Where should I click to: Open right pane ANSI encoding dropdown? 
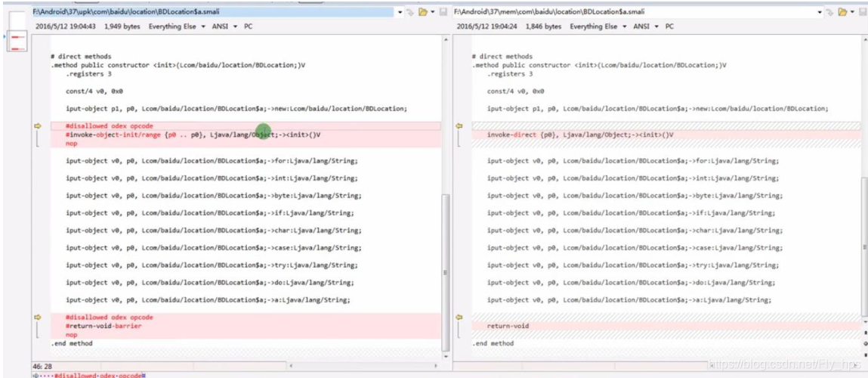pyautogui.click(x=646, y=26)
